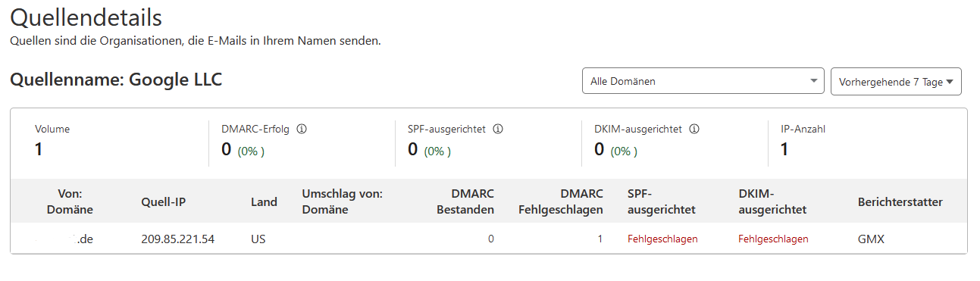
Task: Sort by the Quell-IP column header
Action: click(x=163, y=201)
